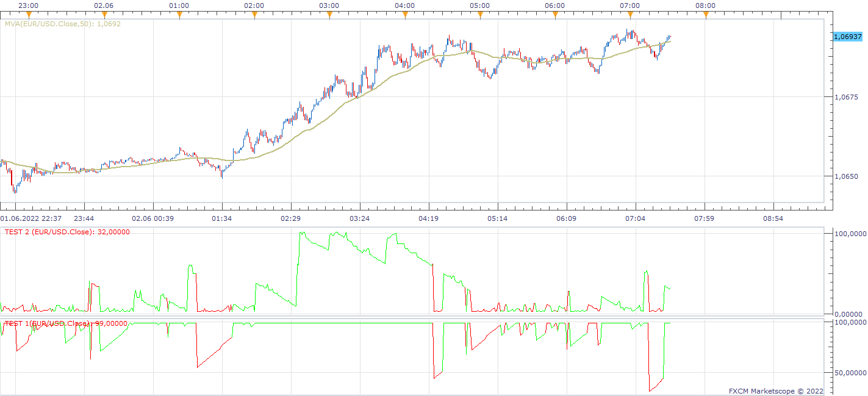The image size is (868, 396).
Task: Click the 08:00 label on top time scale
Action: pyautogui.click(x=706, y=5)
